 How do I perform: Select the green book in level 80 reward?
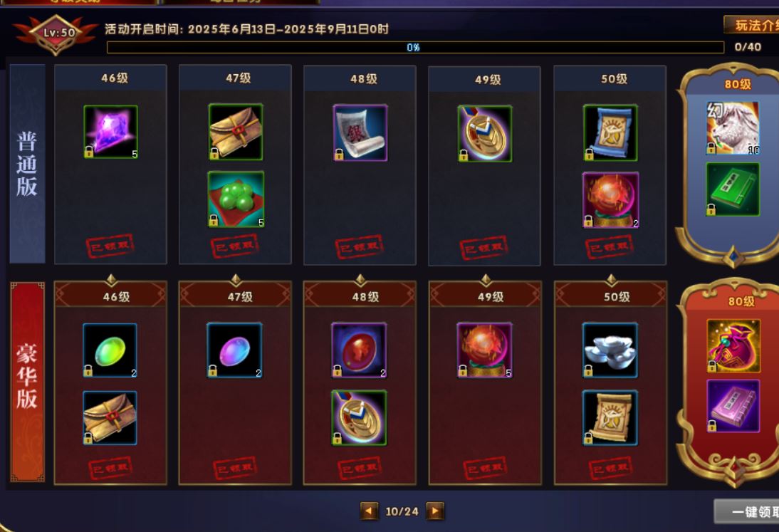pos(733,189)
